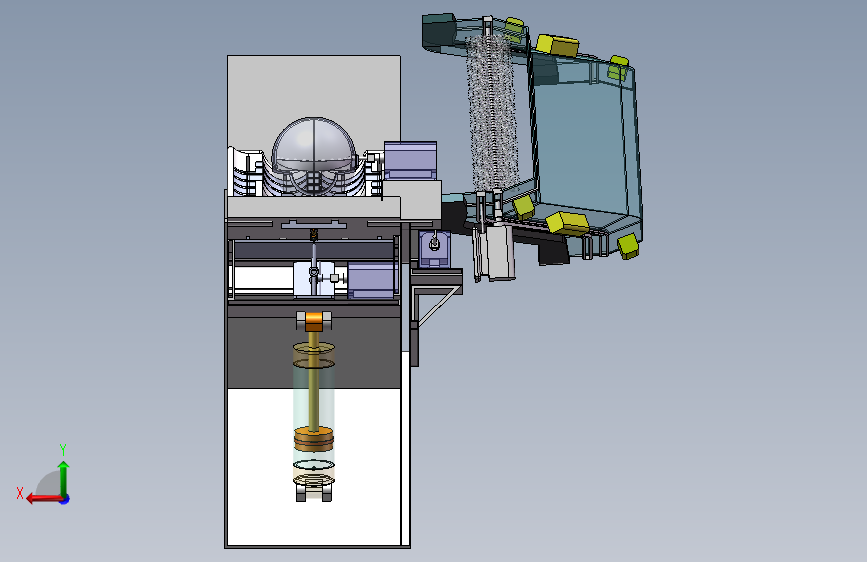Pick the large yellow block on the conveyor bottom edge
The height and width of the screenshot is (562, 867).
click(567, 223)
